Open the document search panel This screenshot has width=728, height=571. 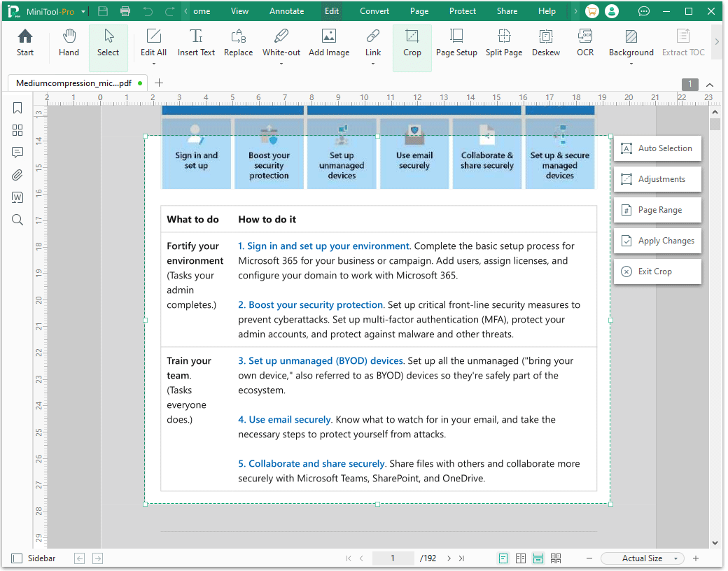[17, 220]
